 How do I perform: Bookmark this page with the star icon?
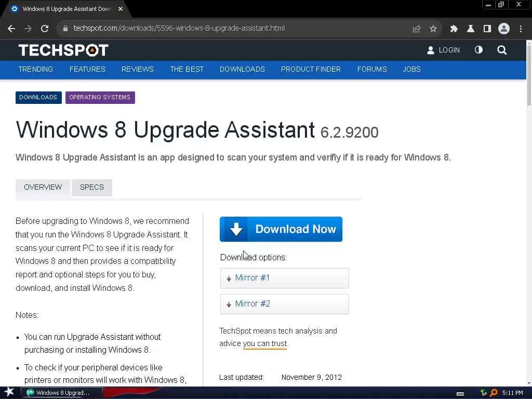click(x=433, y=29)
